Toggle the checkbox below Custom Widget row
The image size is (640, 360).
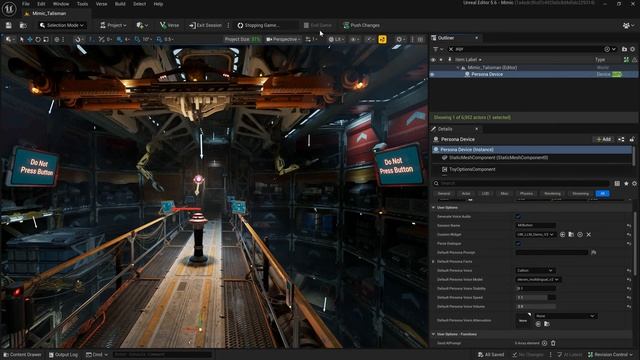[518, 243]
